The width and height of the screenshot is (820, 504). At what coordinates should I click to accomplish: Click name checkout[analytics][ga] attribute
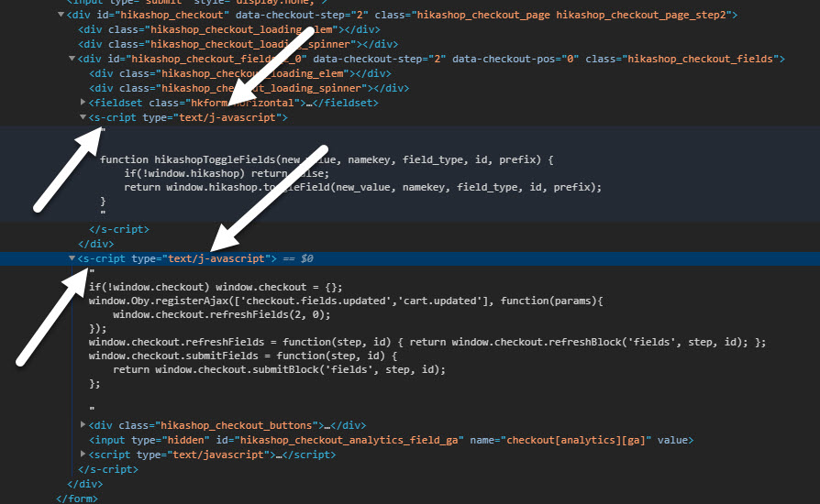pos(560,440)
